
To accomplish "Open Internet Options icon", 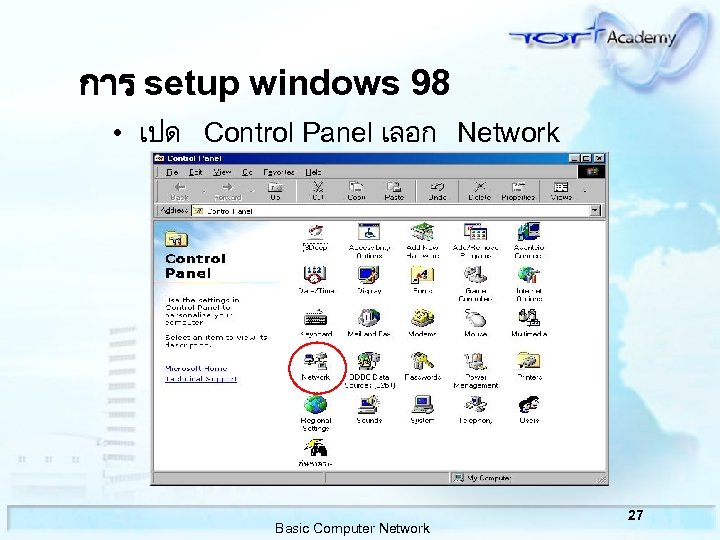I will (x=529, y=284).
